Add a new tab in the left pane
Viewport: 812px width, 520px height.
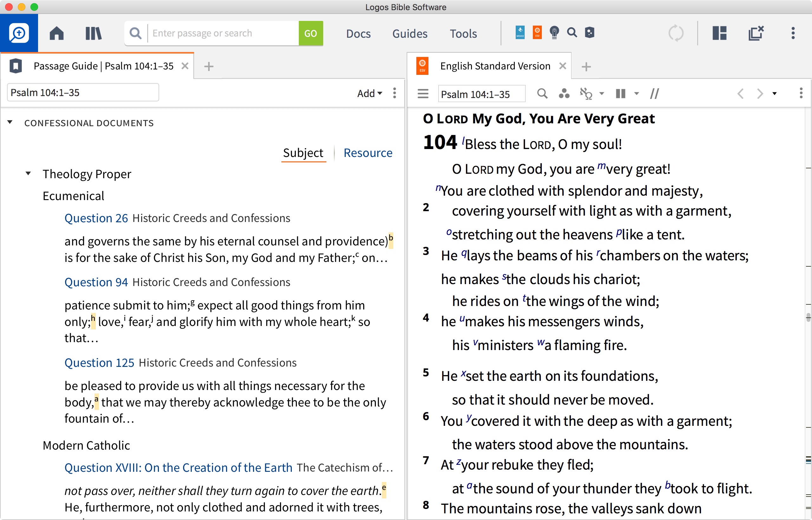tap(209, 67)
